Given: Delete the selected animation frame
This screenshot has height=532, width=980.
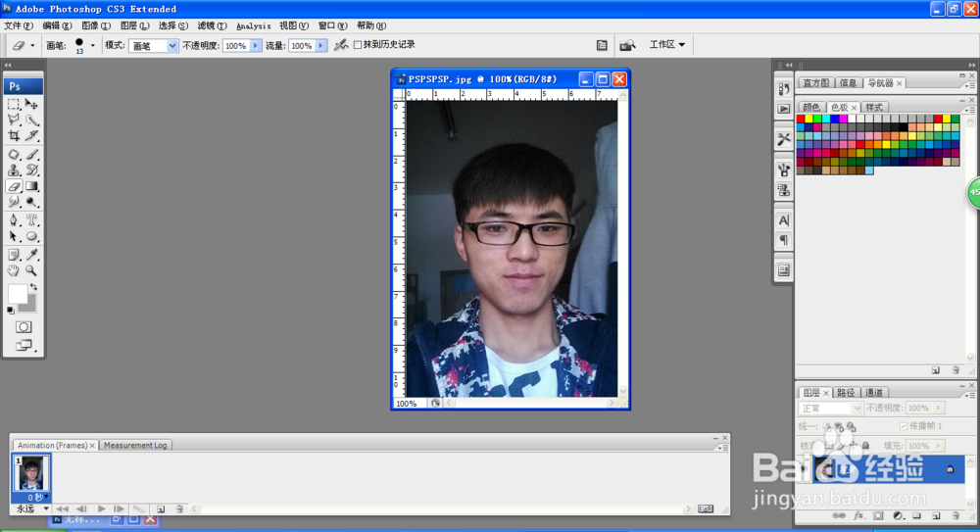Looking at the screenshot, I should [179, 508].
